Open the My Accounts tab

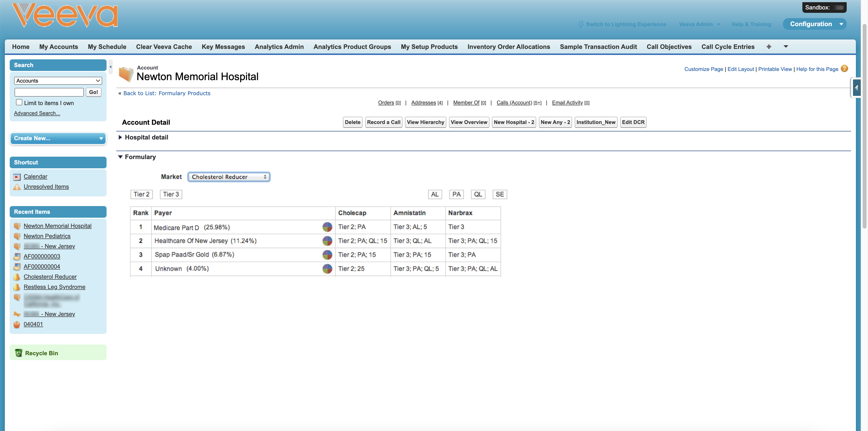point(59,46)
